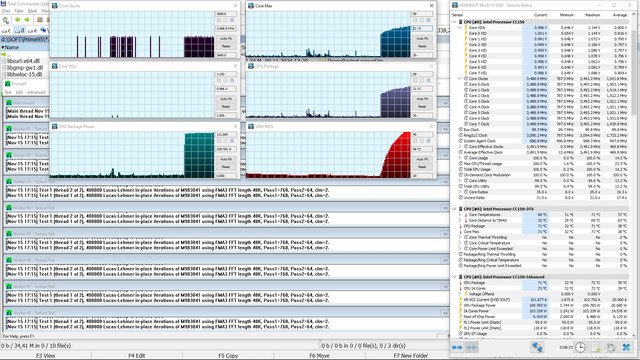Collapse the CPU [#0] Intel Processor CC150 group
The image size is (640, 360).
tap(454, 22)
